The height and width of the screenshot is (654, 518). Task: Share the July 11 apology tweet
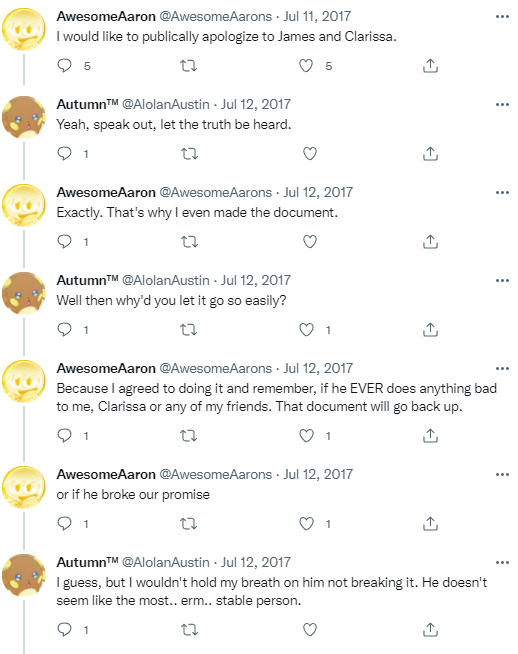(x=430, y=65)
